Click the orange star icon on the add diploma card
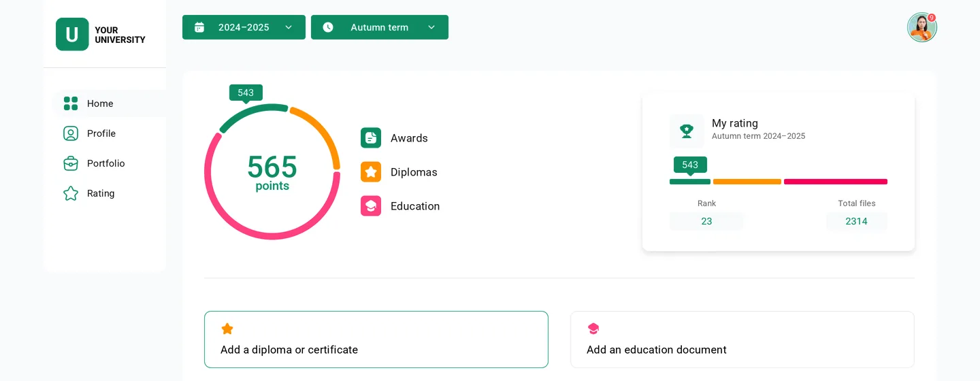Screen dimensions: 980x381 (227, 329)
